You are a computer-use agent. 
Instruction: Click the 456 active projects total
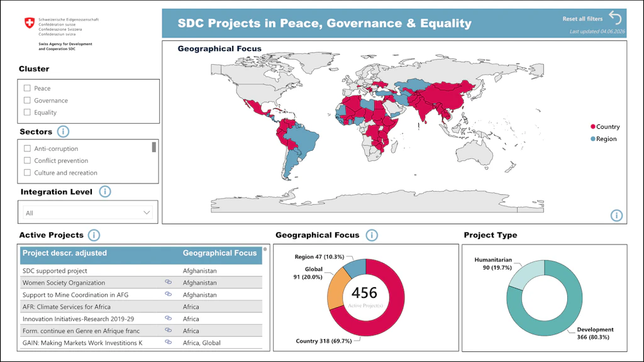(364, 293)
